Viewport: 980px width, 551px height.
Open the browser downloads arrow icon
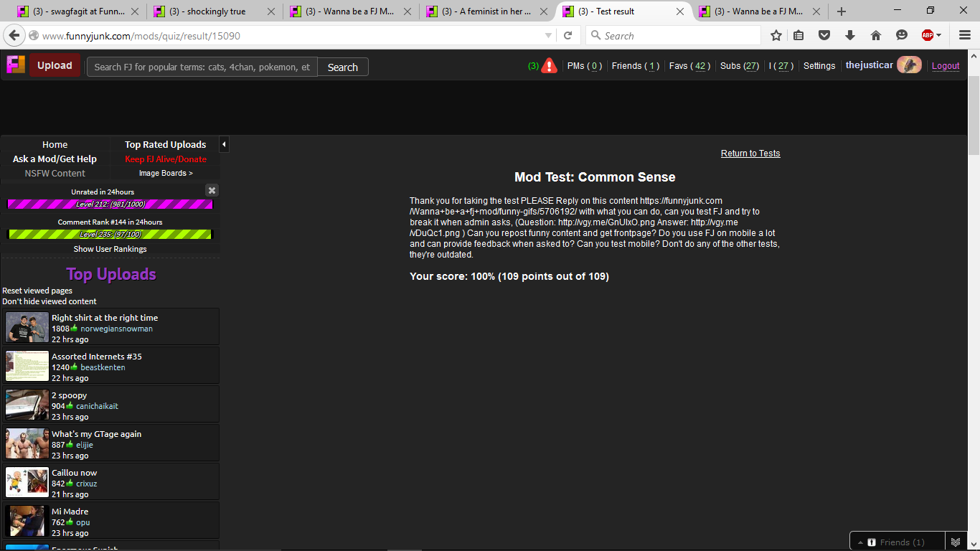point(850,35)
